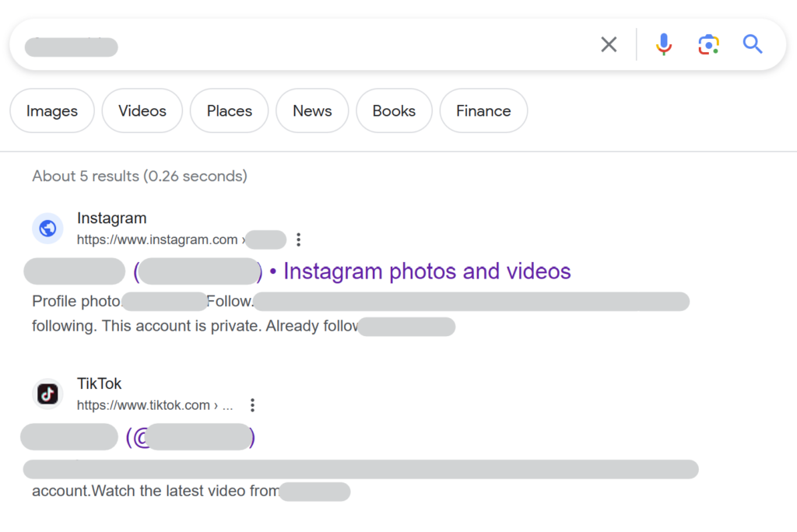Click the TikTok favicon beside the result
Screen dimensions: 797x532
click(x=47, y=394)
